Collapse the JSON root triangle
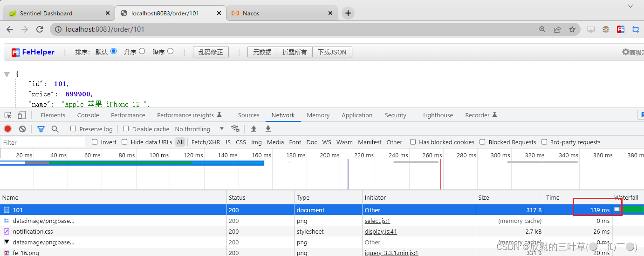This screenshot has width=644, height=256. pyautogui.click(x=7, y=74)
